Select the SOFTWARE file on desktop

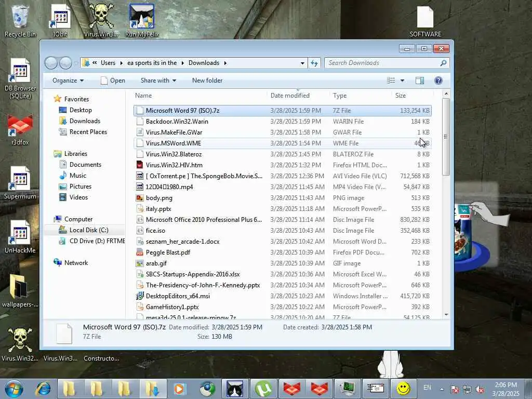pyautogui.click(x=425, y=20)
